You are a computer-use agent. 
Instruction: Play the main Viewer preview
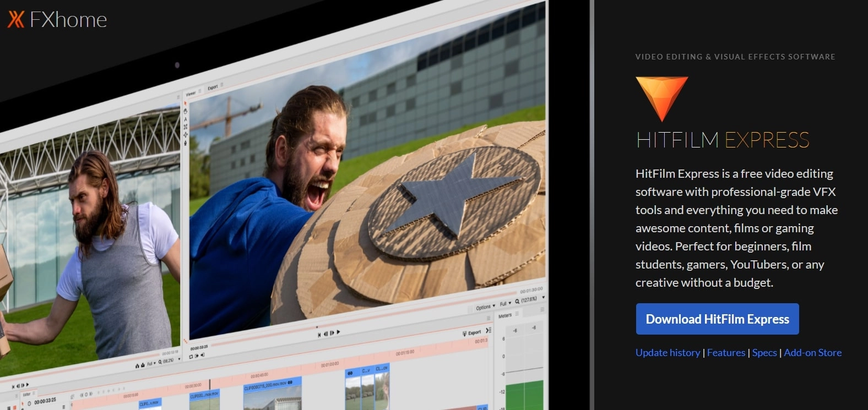pyautogui.click(x=338, y=332)
